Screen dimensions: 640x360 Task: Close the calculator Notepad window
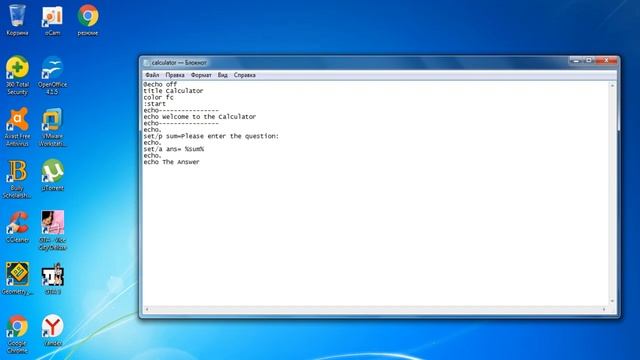[x=607, y=60]
